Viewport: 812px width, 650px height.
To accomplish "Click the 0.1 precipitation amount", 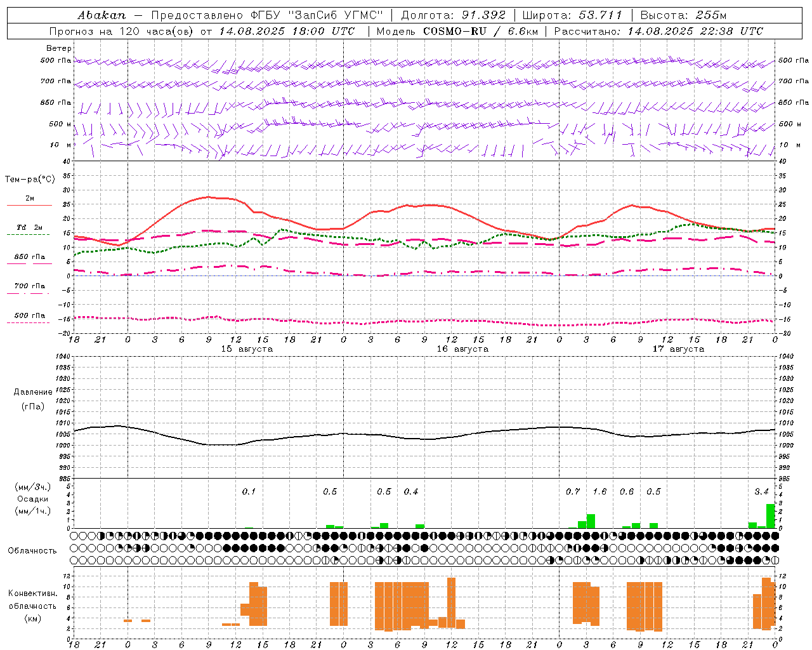I will pos(249,491).
